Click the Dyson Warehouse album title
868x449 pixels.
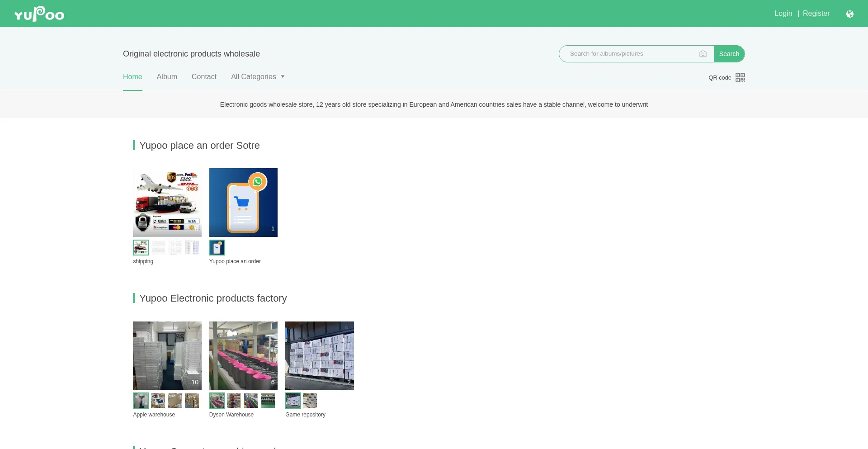[231, 415]
